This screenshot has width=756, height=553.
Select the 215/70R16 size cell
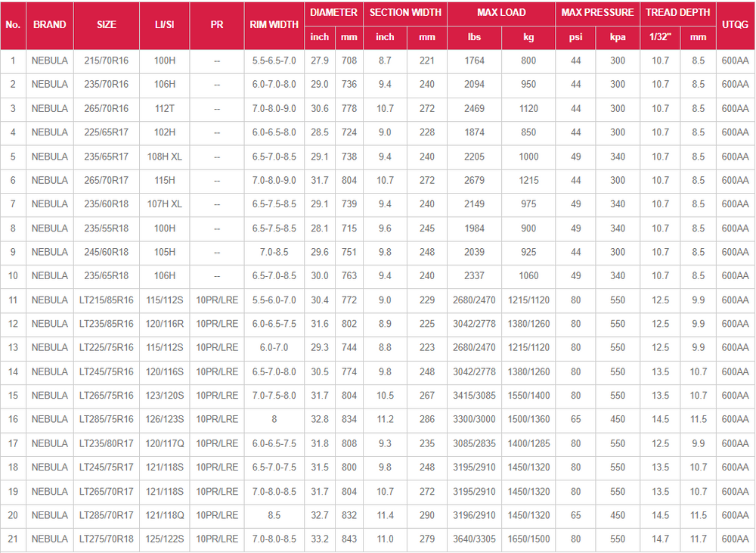coord(107,61)
